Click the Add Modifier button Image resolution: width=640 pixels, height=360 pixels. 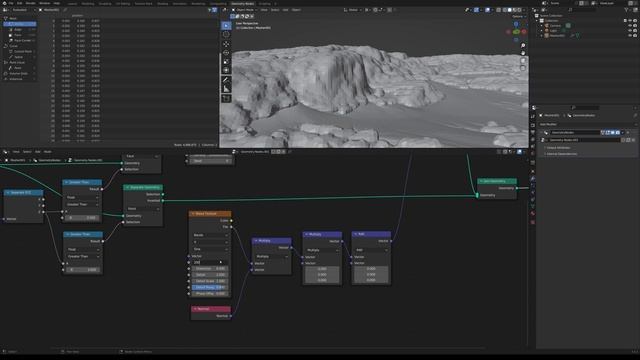pos(548,124)
